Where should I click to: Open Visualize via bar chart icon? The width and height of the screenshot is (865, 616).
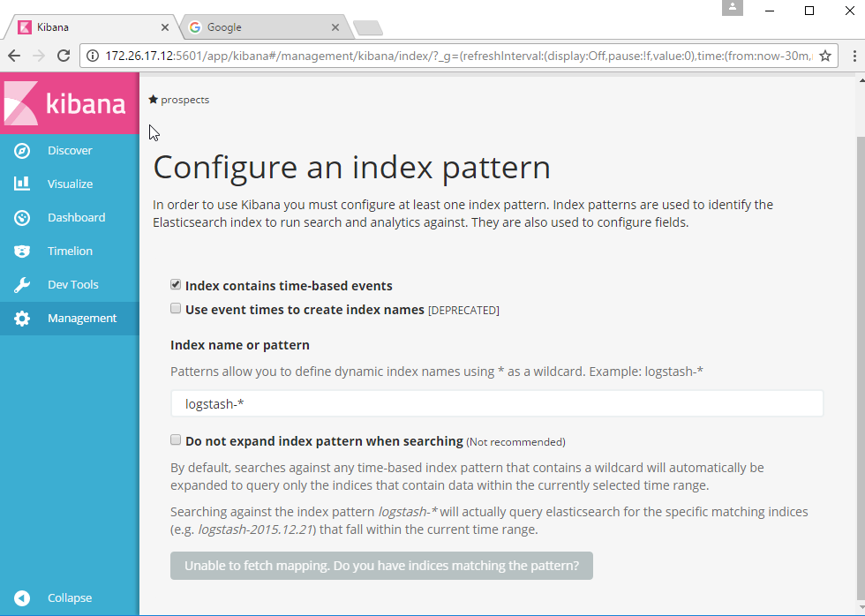tap(22, 184)
